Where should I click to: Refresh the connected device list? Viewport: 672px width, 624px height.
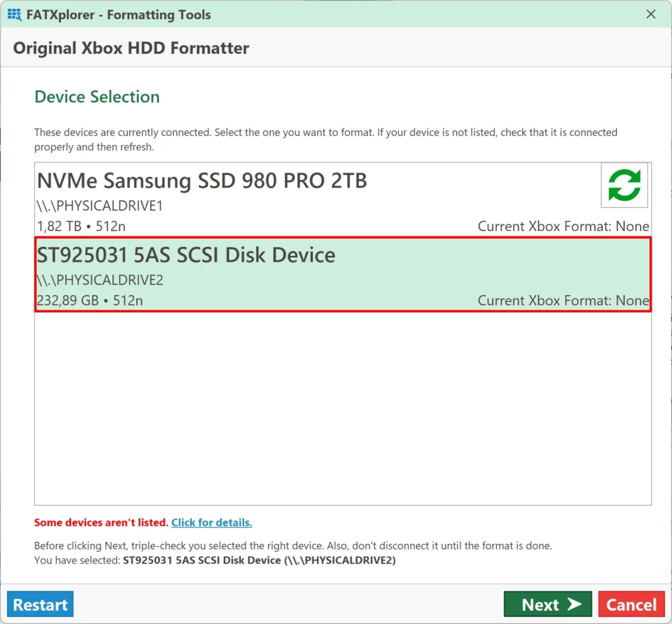point(624,185)
